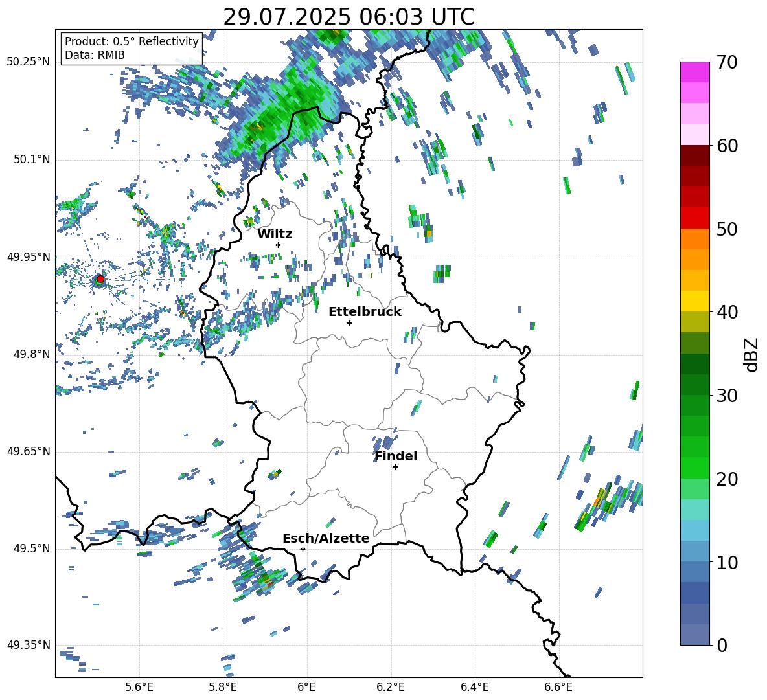The image size is (767, 700).
Task: Click the 40 value on the colorbar
Action: [x=727, y=312]
